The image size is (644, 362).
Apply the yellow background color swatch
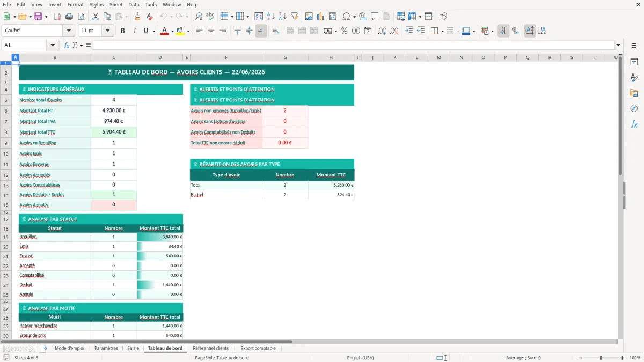click(x=180, y=31)
